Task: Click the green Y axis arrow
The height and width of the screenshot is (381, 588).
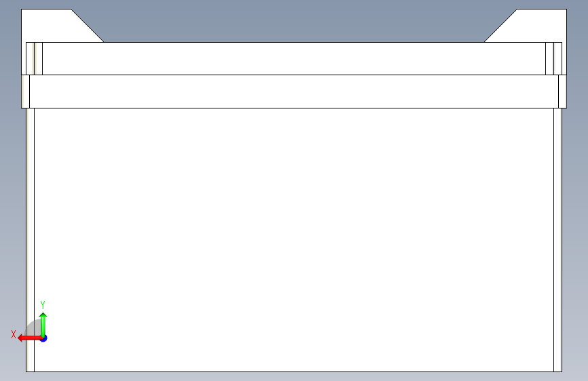Action: tap(43, 325)
